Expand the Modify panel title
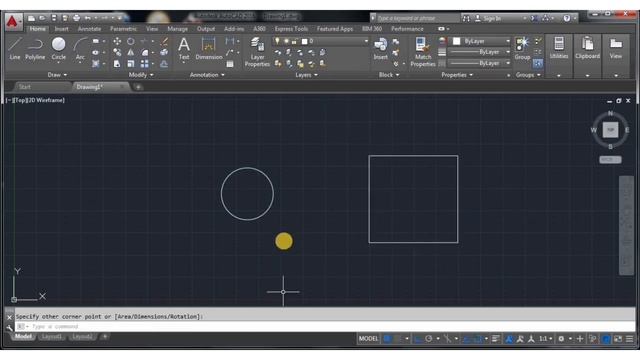Screen dimensions: 640x360 [x=141, y=75]
